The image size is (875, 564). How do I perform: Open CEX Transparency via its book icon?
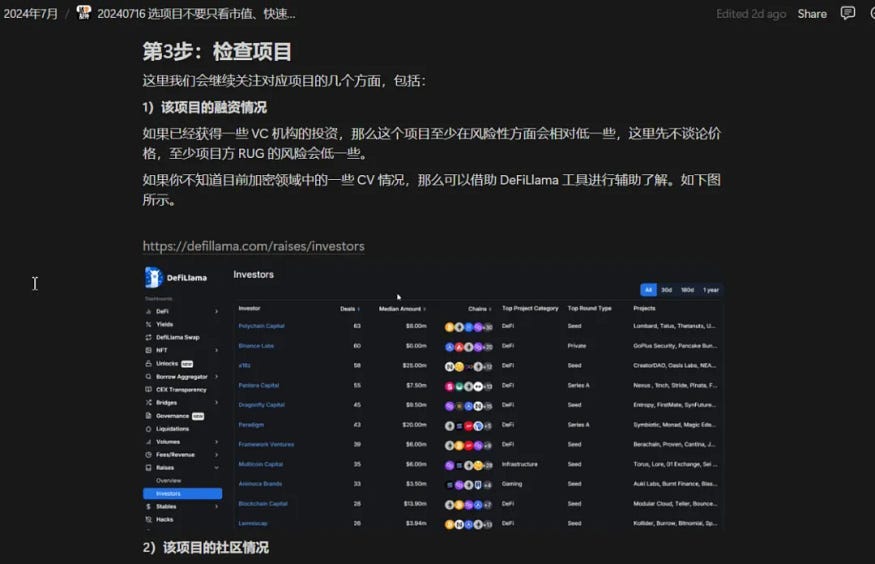148,389
